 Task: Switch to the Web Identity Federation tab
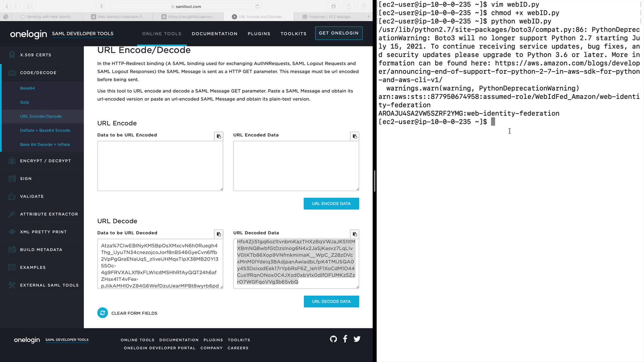click(x=118, y=17)
